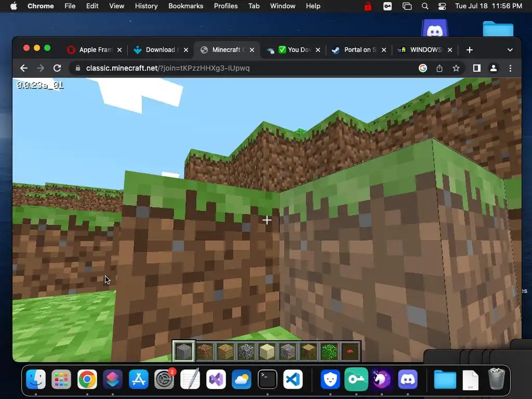Open the Weather app from the dock

[242, 379]
